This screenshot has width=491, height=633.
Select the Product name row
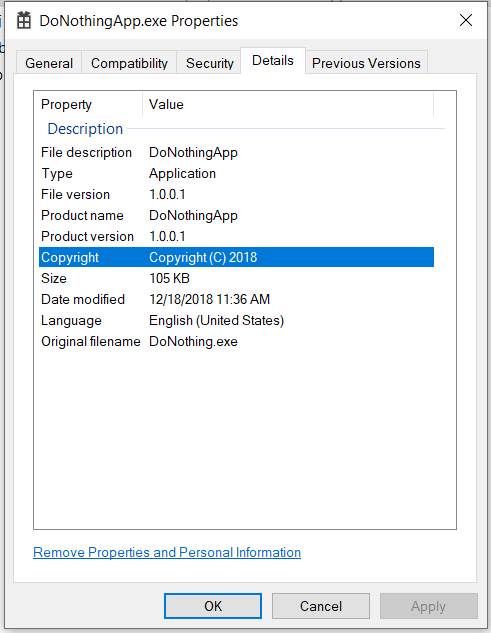[237, 216]
